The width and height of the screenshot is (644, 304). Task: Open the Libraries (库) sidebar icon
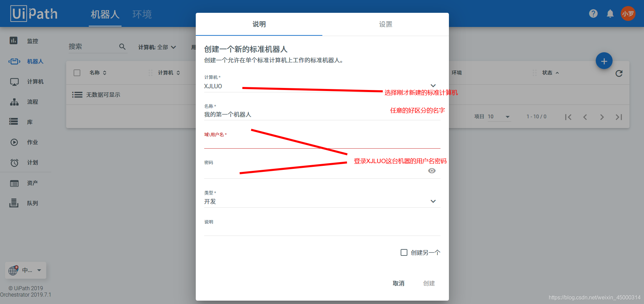[14, 122]
